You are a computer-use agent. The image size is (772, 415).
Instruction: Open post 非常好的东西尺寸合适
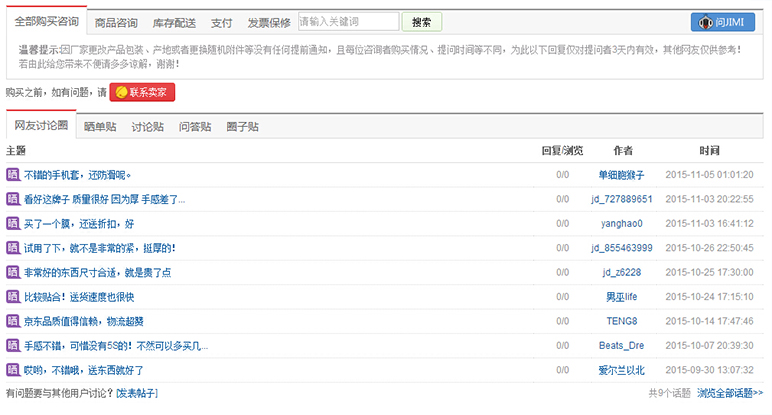point(97,273)
